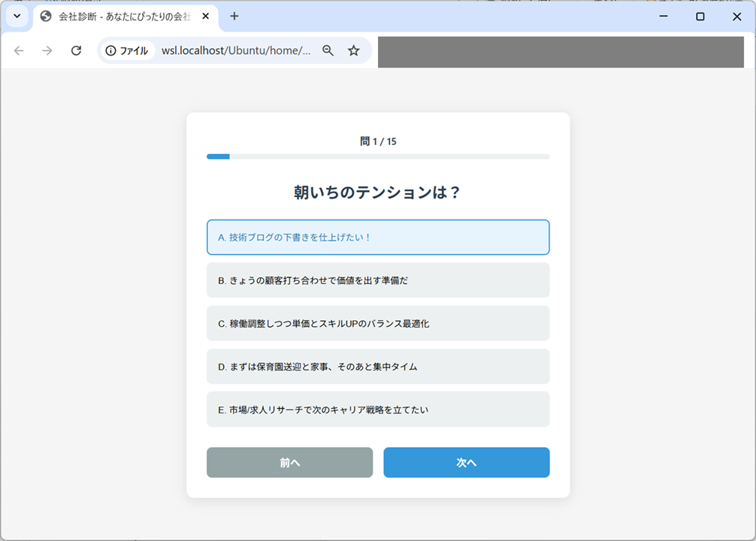The image size is (756, 541).
Task: Close the 会社診断 tab with its X
Action: click(x=205, y=16)
